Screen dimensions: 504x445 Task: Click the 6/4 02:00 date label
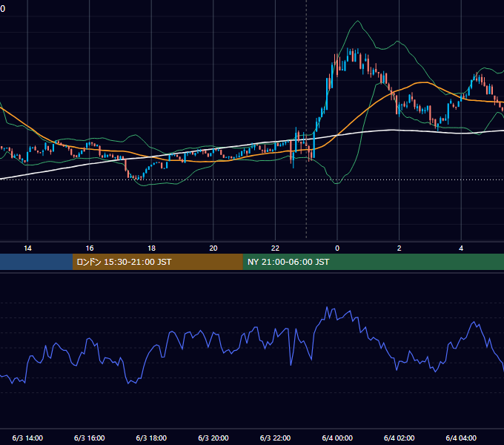pos(399,438)
